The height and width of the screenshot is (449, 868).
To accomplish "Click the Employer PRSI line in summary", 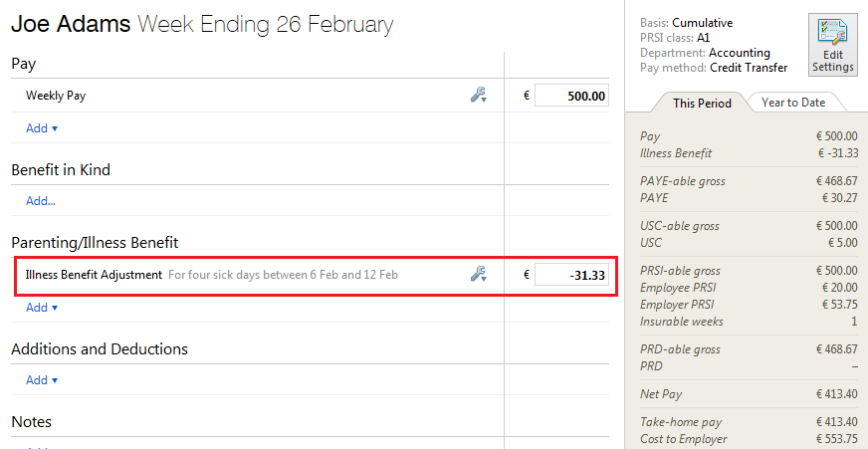I will click(x=749, y=305).
